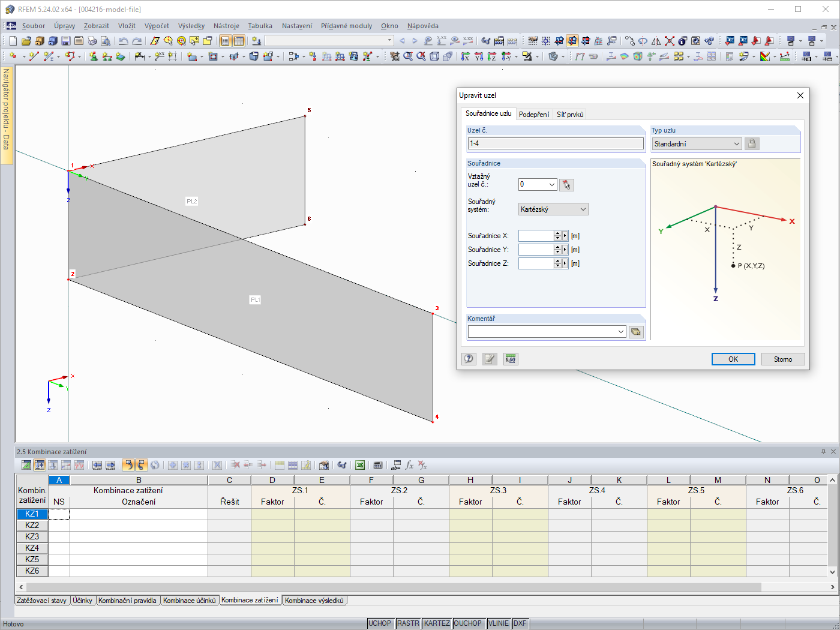840x630 pixels.
Task: Pick reference node with the cursor icon
Action: click(x=566, y=185)
